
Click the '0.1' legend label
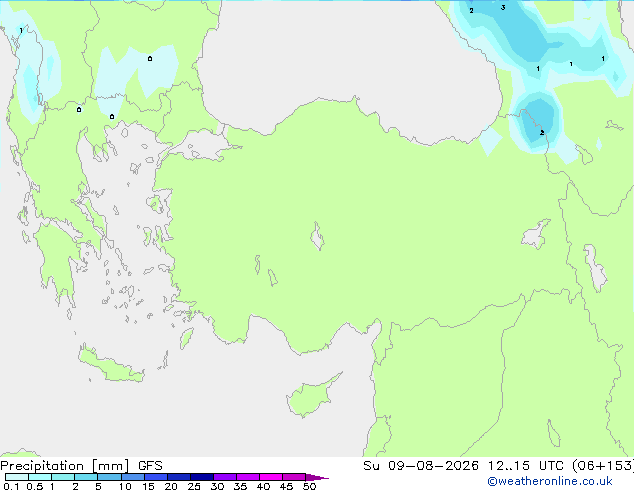tap(11, 486)
